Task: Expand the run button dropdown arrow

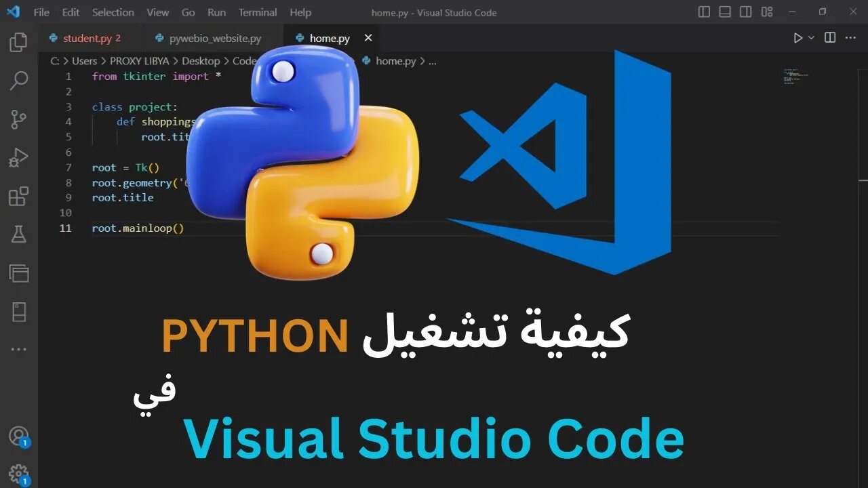Action: click(x=811, y=38)
